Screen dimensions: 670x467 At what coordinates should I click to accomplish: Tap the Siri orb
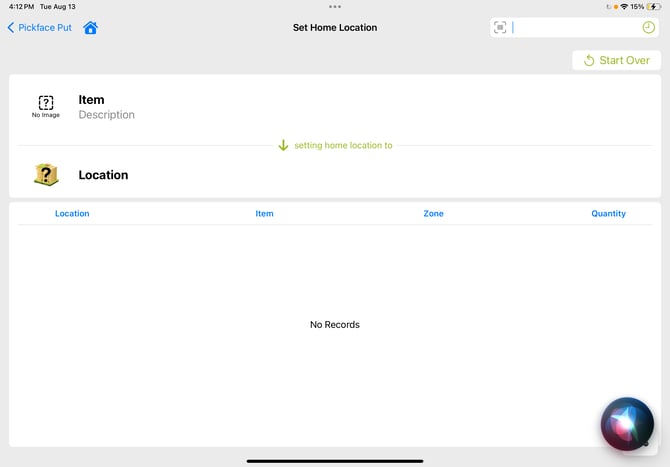pyautogui.click(x=627, y=424)
